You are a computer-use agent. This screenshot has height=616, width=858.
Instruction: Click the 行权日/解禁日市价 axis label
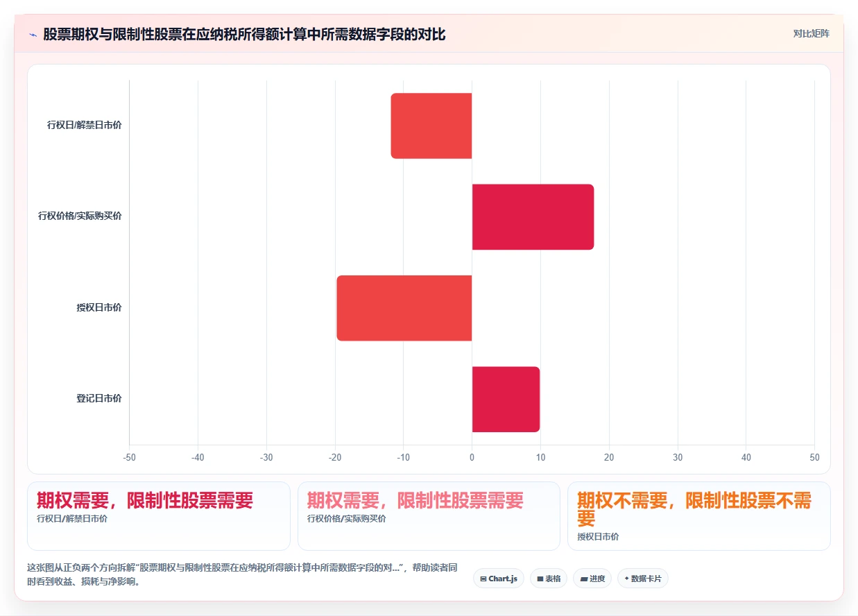click(x=85, y=126)
